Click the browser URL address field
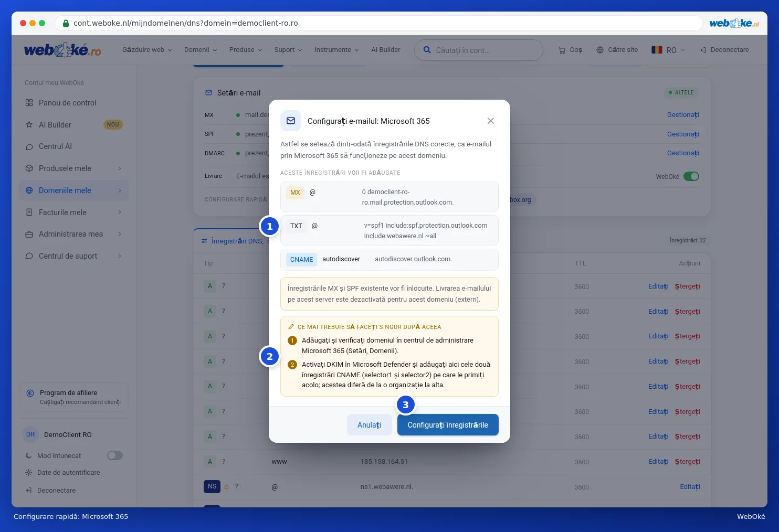The height and width of the screenshot is (532, 779). [x=379, y=23]
